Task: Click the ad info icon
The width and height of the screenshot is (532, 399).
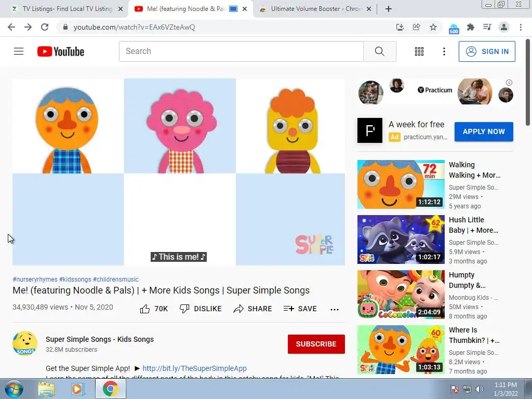Action: pos(509,83)
